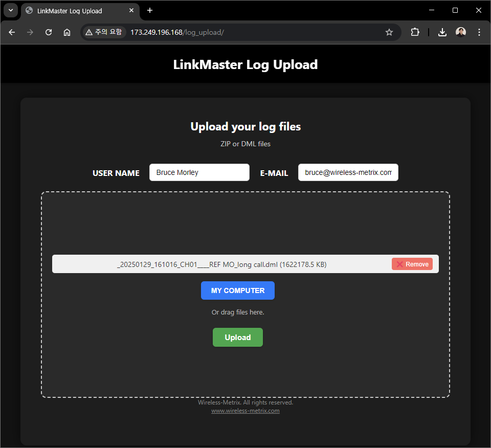Click the USER NAME text field
Viewport: 491px width, 448px height.
199,172
